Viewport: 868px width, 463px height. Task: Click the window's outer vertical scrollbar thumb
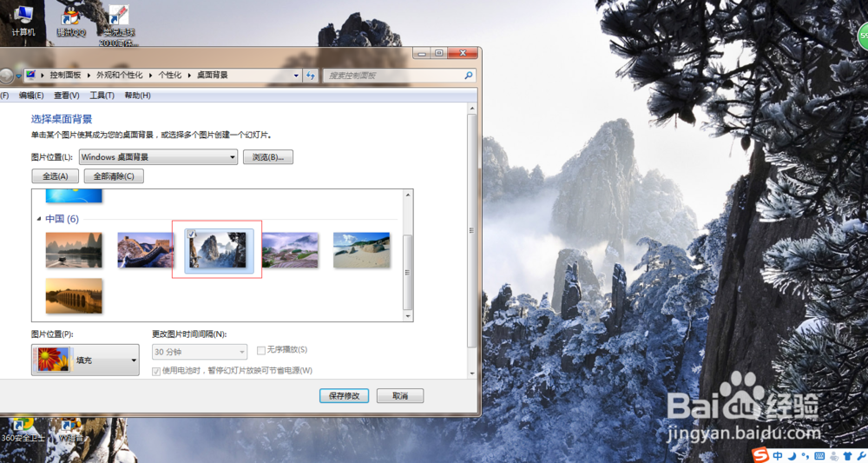click(x=471, y=230)
